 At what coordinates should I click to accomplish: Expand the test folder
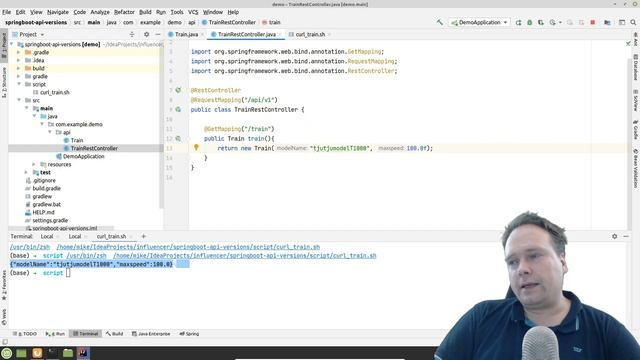coord(26,172)
